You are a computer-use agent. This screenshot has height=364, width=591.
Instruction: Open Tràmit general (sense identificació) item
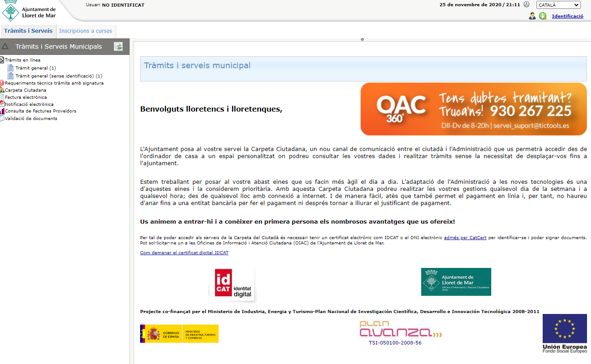59,76
